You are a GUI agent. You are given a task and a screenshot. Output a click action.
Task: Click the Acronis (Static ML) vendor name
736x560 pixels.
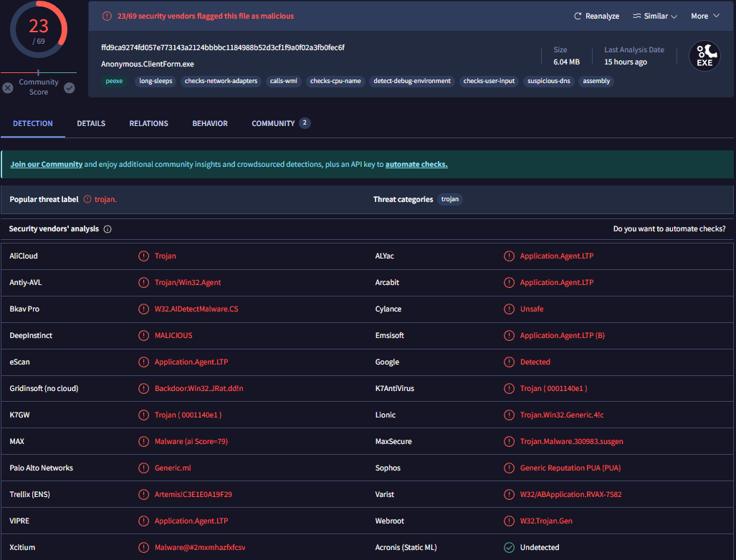tap(406, 547)
